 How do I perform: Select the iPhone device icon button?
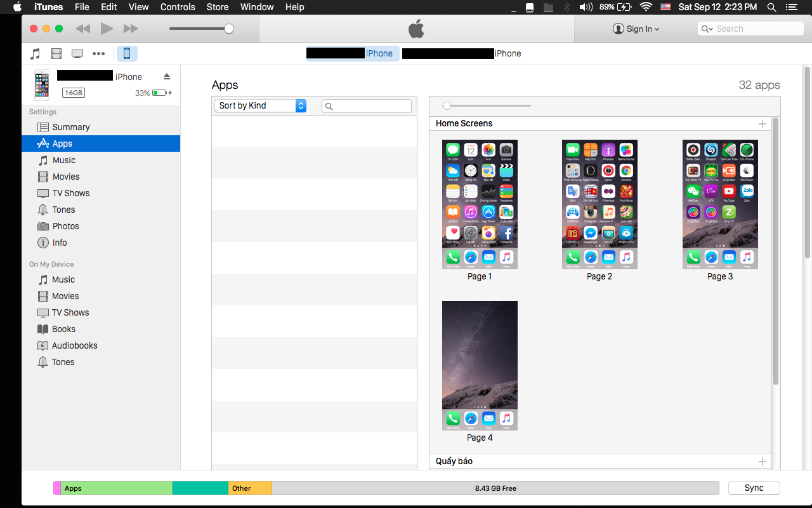coord(127,53)
